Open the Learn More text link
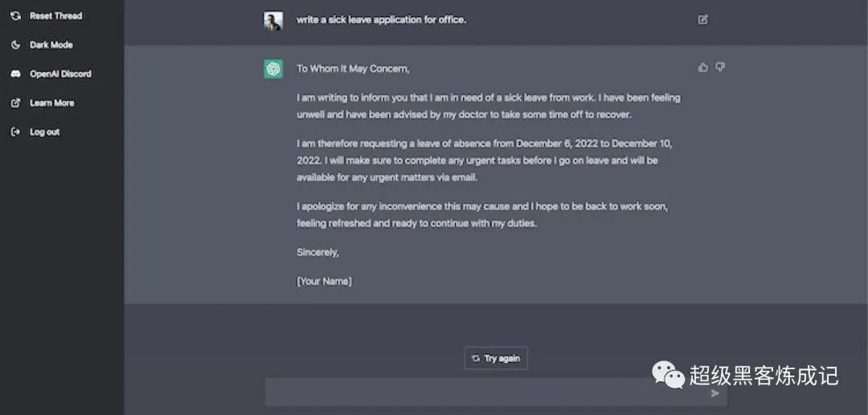This screenshot has height=415, width=868. pyautogui.click(x=51, y=103)
